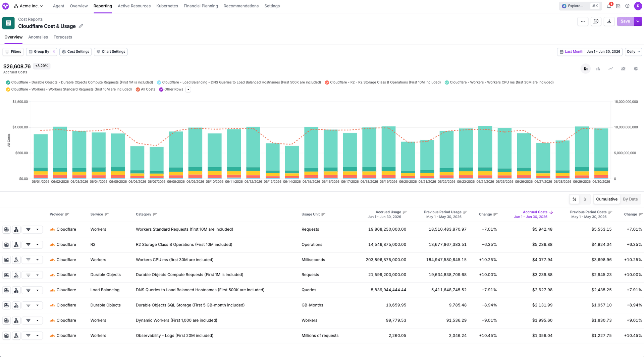Open the notifications bell
This screenshot has height=357, width=644.
(609, 6)
